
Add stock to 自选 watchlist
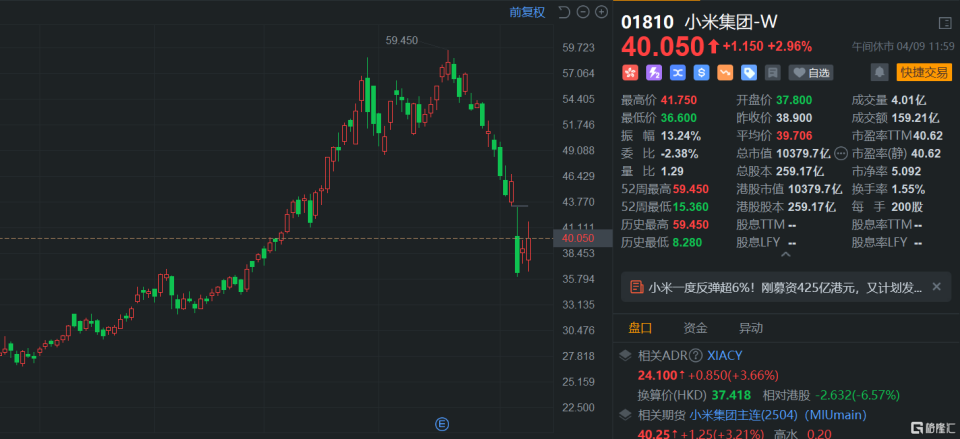pos(811,73)
